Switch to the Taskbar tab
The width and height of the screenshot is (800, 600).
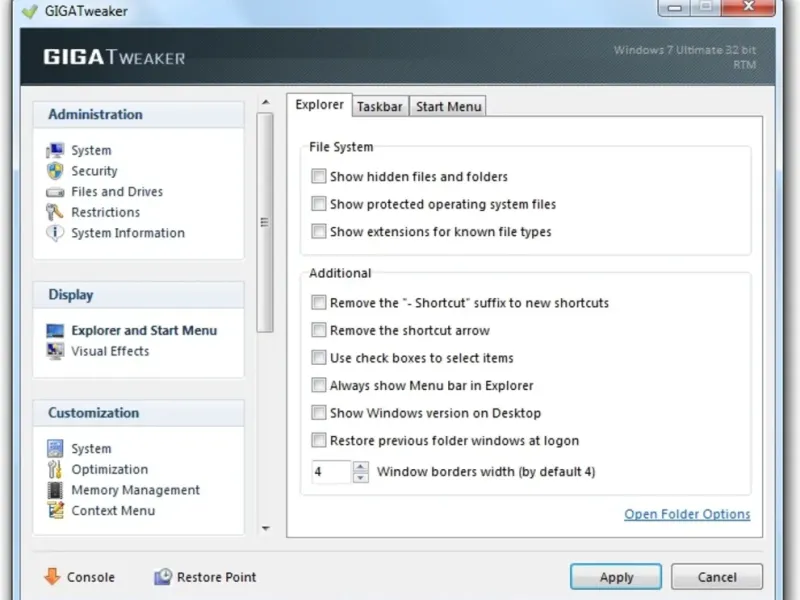click(379, 107)
